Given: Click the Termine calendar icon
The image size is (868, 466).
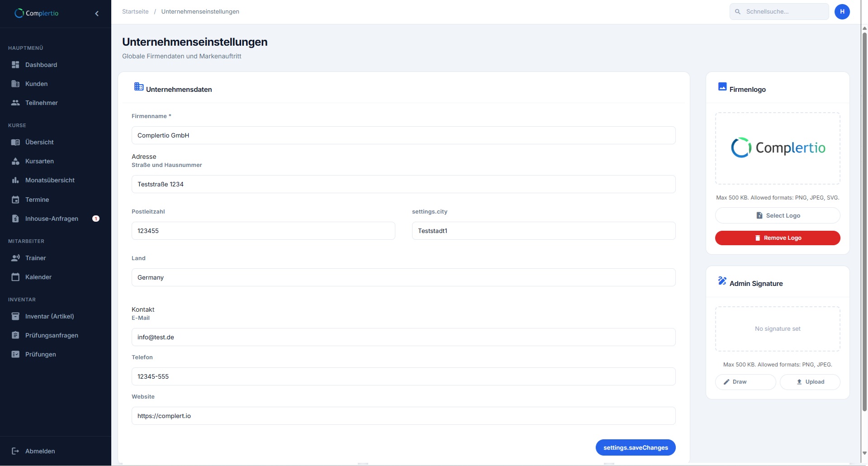Looking at the screenshot, I should [15, 200].
